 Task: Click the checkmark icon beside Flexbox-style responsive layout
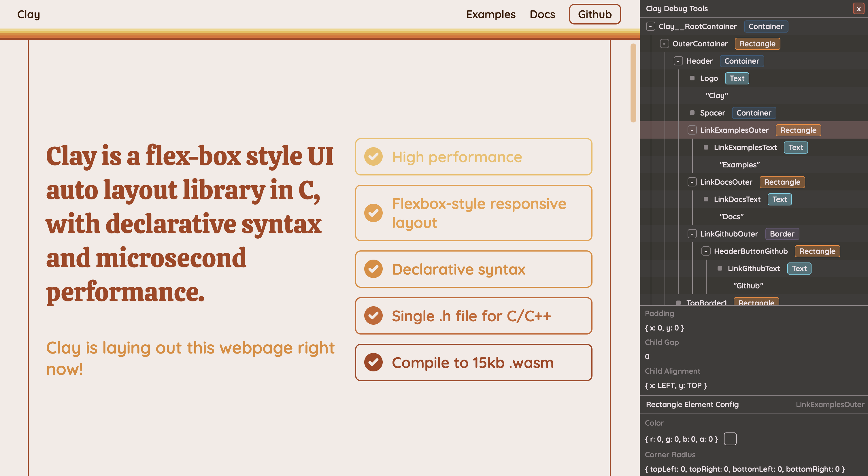pos(373,213)
